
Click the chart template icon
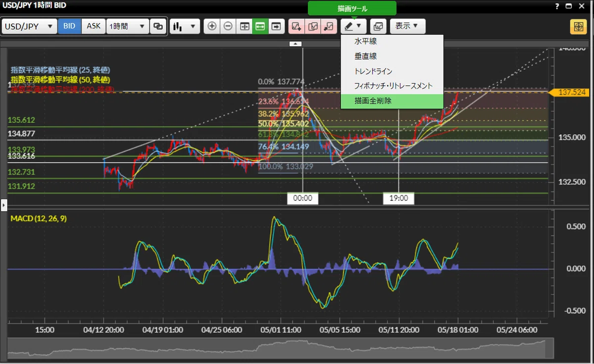click(x=378, y=26)
